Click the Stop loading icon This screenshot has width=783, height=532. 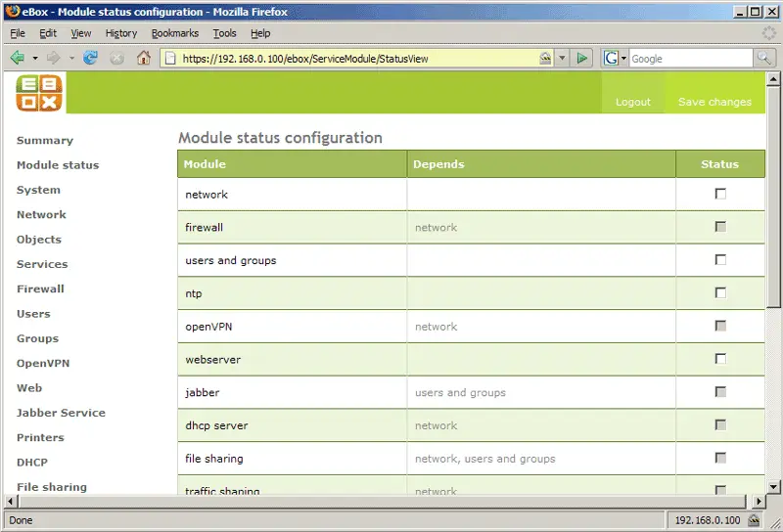116,59
